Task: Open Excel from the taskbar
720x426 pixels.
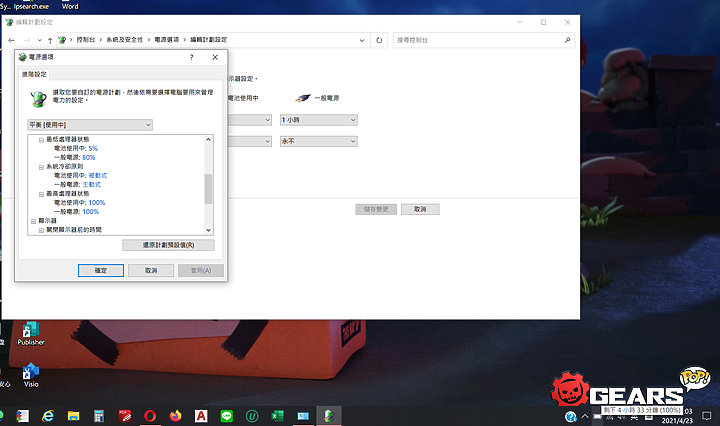Action: [277, 416]
